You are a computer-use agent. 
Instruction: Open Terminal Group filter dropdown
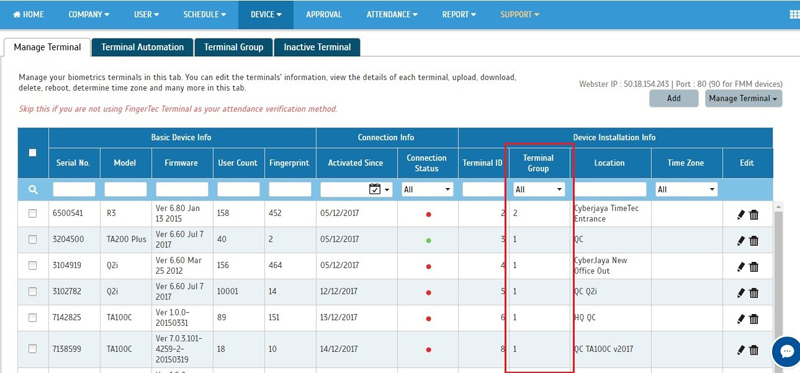click(x=539, y=189)
